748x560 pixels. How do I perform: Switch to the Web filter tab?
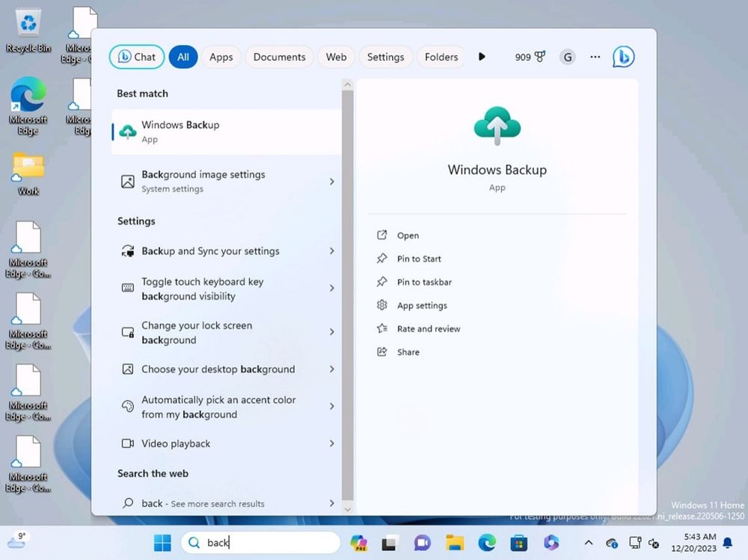[336, 58]
